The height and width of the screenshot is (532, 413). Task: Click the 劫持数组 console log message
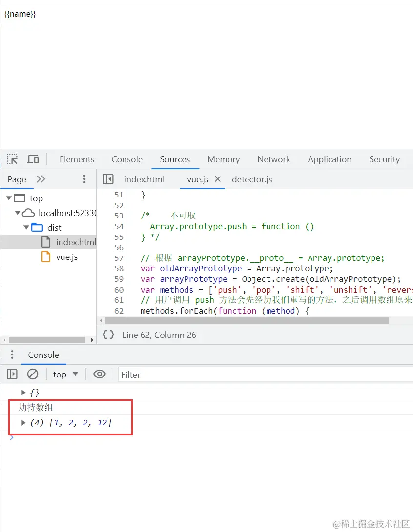point(36,408)
